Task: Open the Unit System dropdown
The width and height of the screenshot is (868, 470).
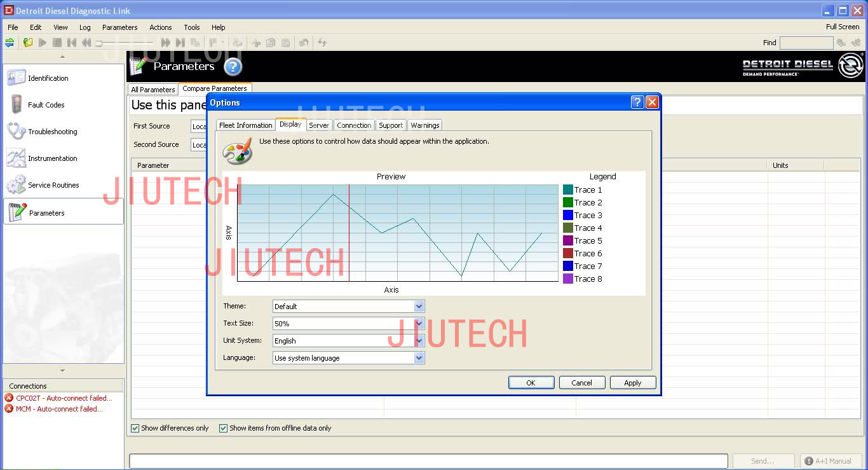Action: pyautogui.click(x=419, y=341)
